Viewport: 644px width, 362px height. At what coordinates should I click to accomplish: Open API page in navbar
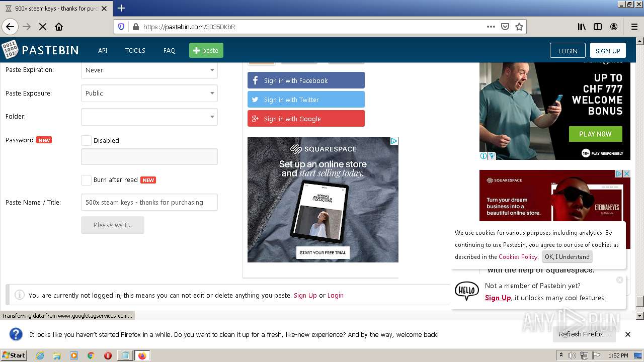coord(103,50)
